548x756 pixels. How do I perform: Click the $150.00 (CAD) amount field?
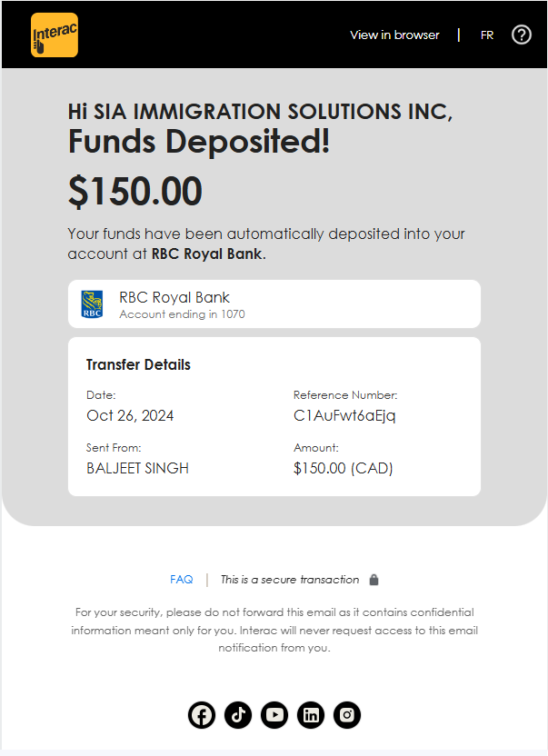point(343,468)
